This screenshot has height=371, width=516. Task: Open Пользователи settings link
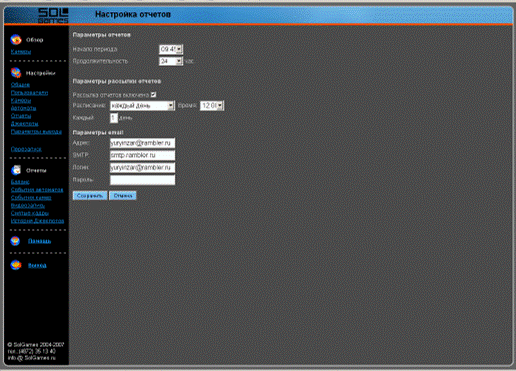pyautogui.click(x=29, y=93)
